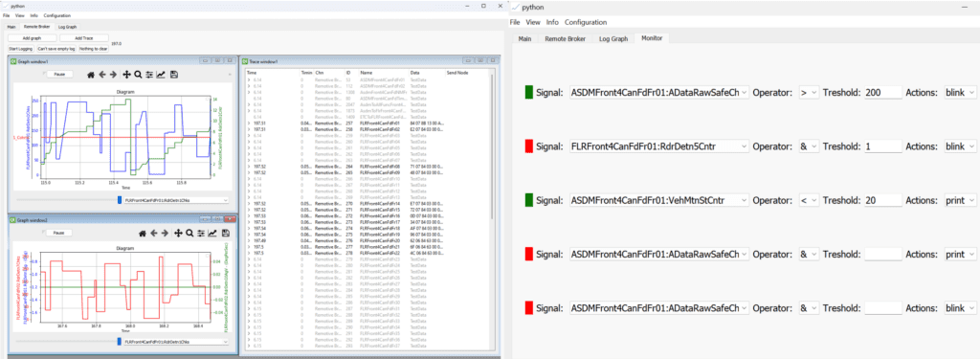Click "Nothing to clear" button

[x=94, y=48]
